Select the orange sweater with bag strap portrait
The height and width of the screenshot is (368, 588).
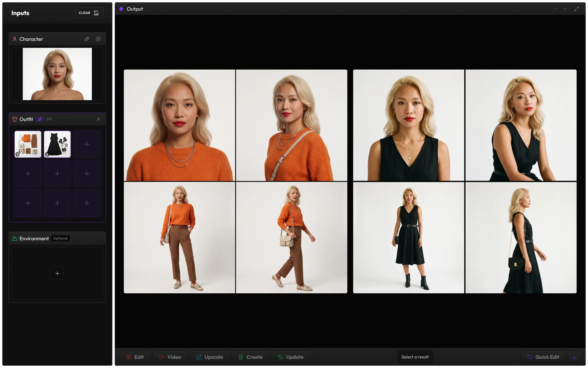pos(292,125)
